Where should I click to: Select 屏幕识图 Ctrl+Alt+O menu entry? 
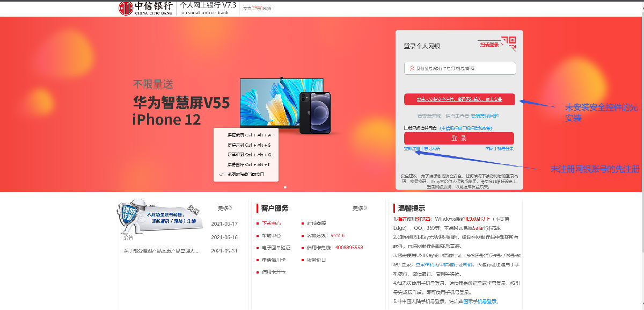(250, 154)
